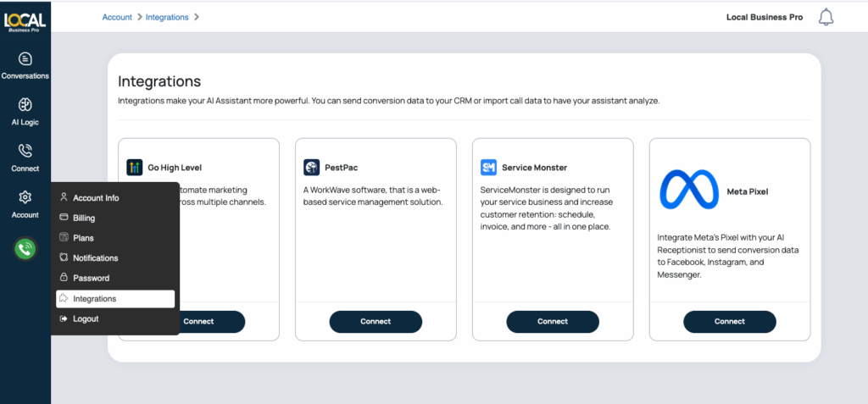Click the Integrations subtitle description sentence
Viewport: 868px width, 404px height.
point(388,102)
